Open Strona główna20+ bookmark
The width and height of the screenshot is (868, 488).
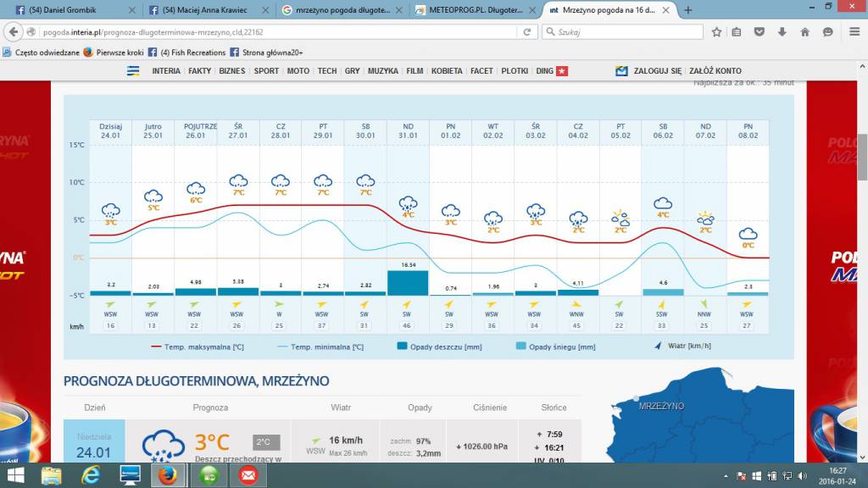pyautogui.click(x=266, y=53)
